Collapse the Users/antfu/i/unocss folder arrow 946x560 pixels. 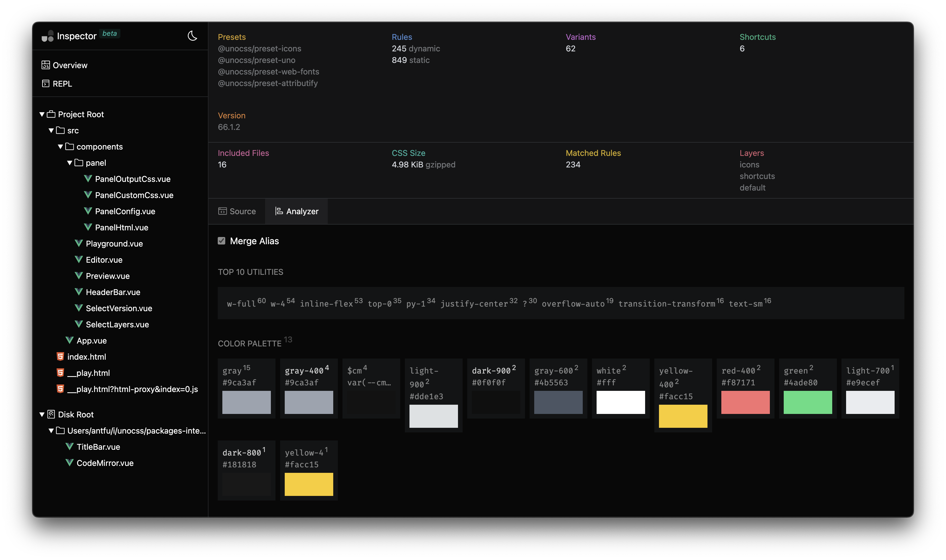click(51, 431)
